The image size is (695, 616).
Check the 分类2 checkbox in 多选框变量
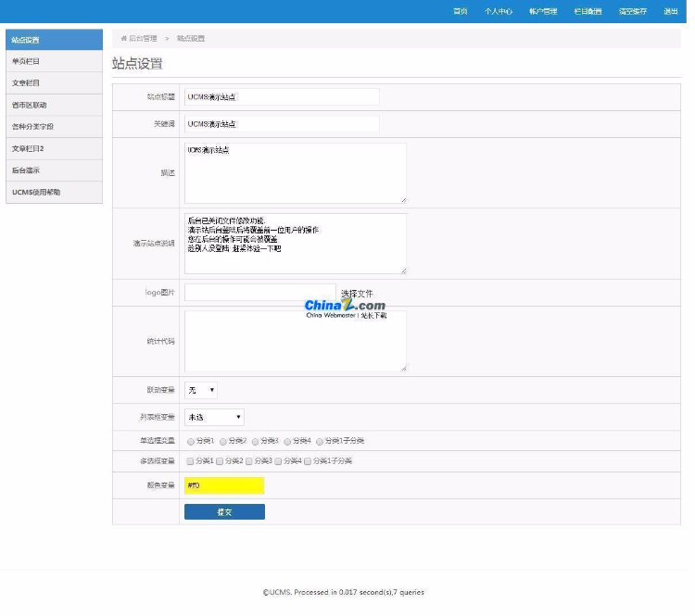[222, 460]
